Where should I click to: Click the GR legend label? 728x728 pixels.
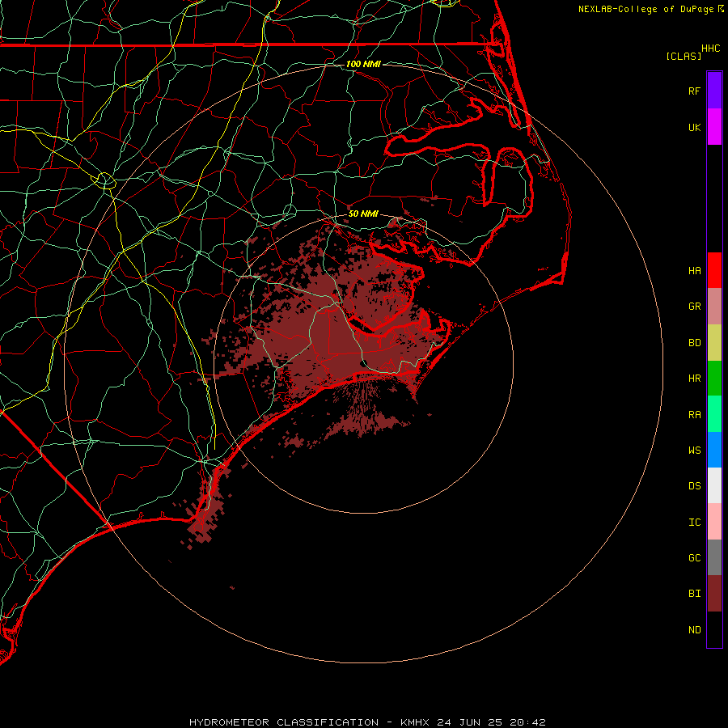694,307
